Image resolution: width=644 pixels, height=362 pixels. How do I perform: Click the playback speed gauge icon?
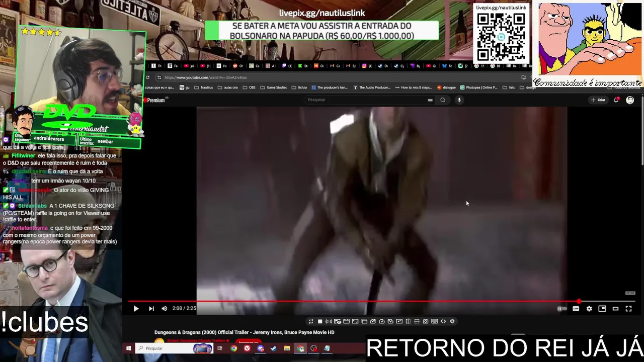(382, 321)
